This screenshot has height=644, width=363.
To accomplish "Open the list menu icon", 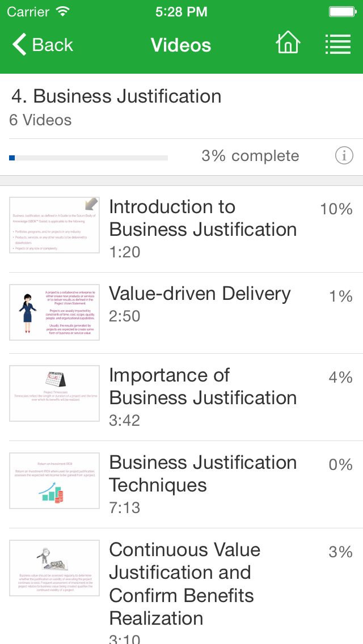I will tap(337, 44).
